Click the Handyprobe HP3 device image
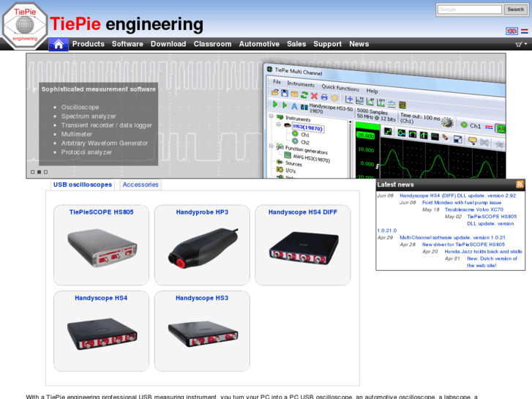 (203, 248)
